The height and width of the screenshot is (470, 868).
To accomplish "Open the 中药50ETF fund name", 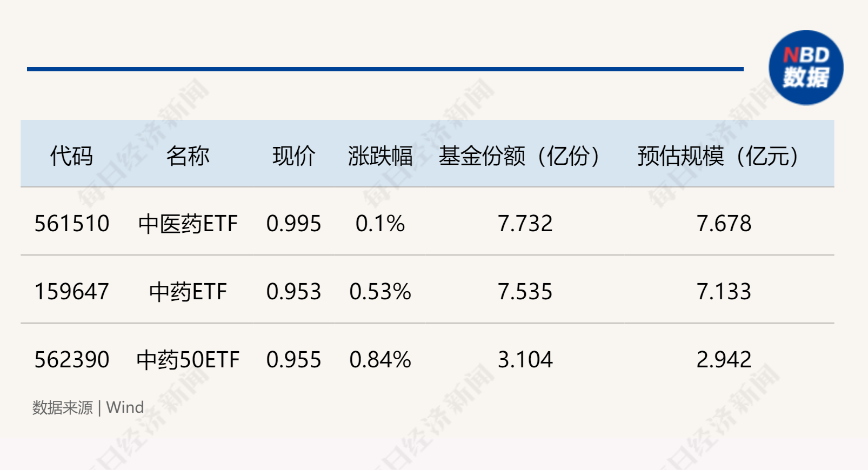I will (x=188, y=360).
